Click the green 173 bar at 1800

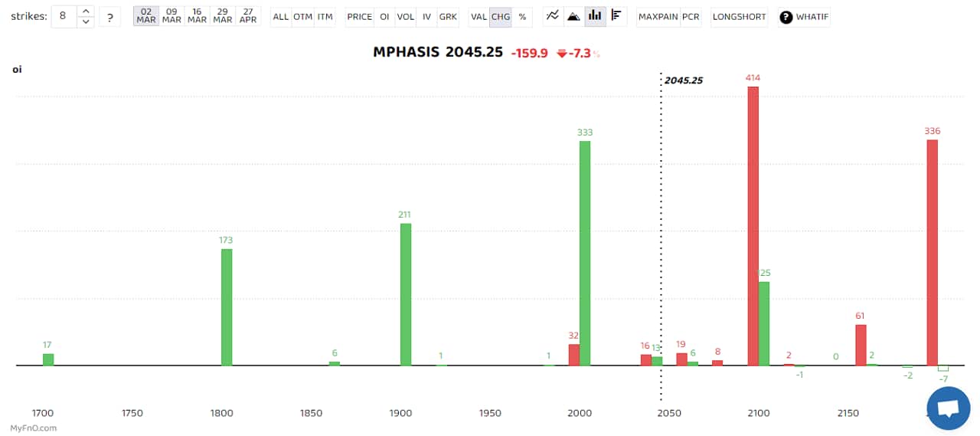(x=227, y=307)
